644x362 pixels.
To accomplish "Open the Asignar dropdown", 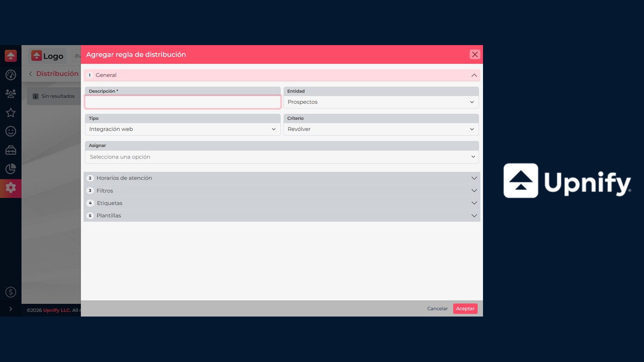I will click(x=282, y=157).
